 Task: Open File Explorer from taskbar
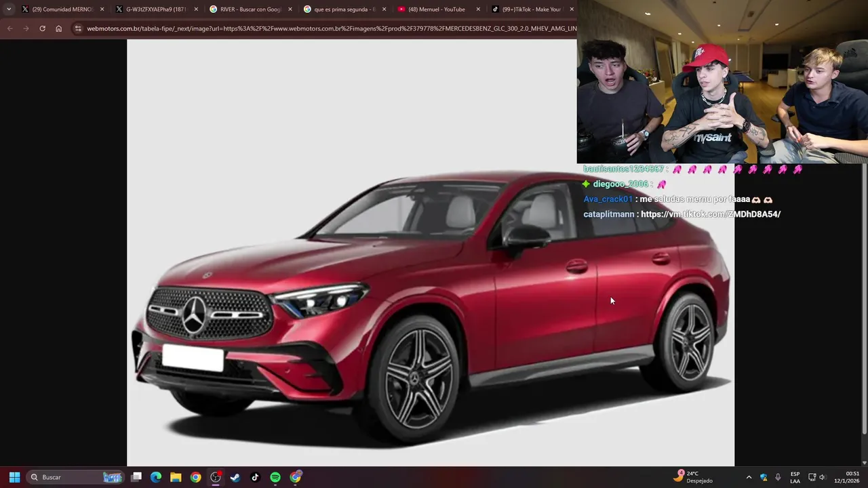[176, 477]
